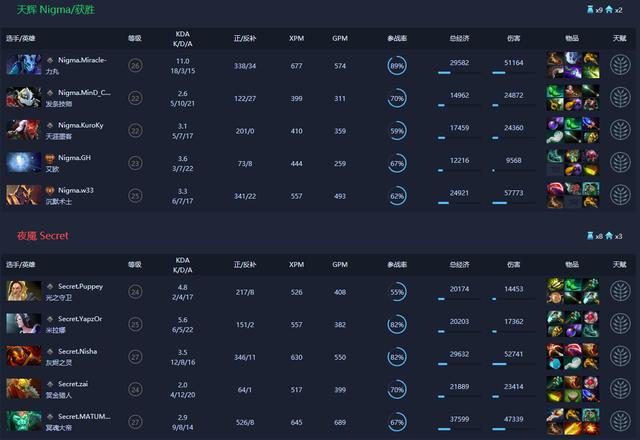Click 89% participation ring for Miracle-

(397, 65)
